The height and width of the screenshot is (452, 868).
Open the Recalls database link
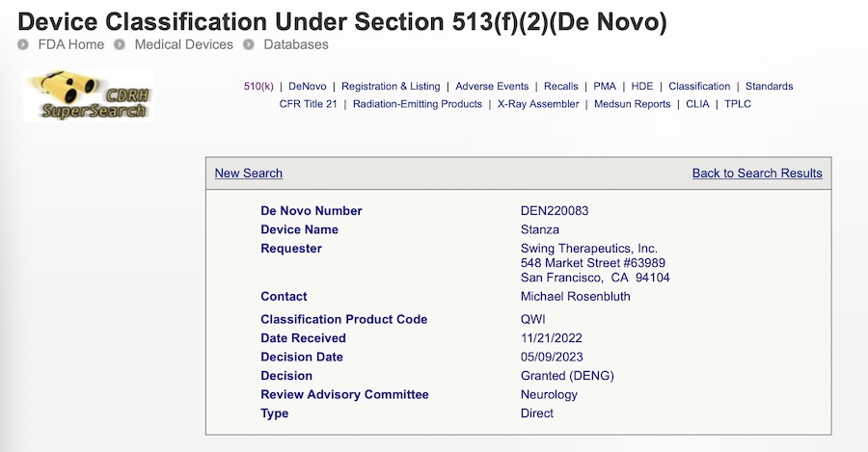[x=561, y=86]
